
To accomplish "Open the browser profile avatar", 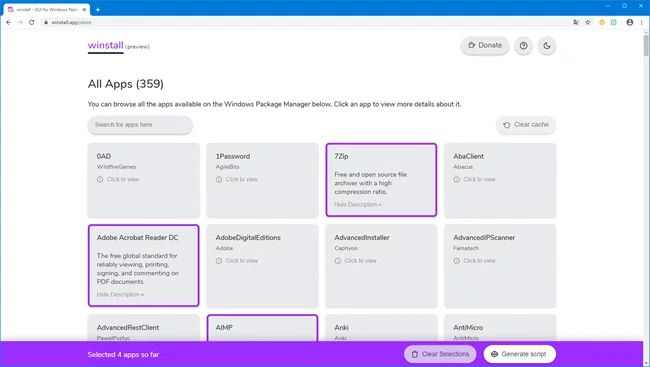I will [x=630, y=22].
